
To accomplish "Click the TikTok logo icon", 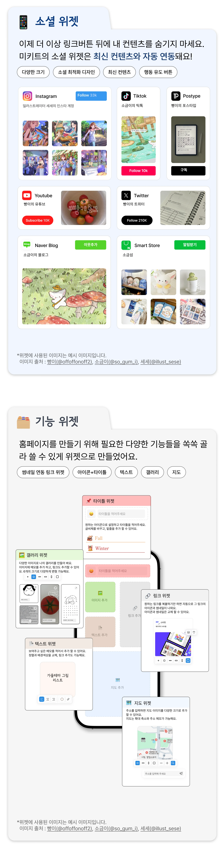I will pos(126,96).
